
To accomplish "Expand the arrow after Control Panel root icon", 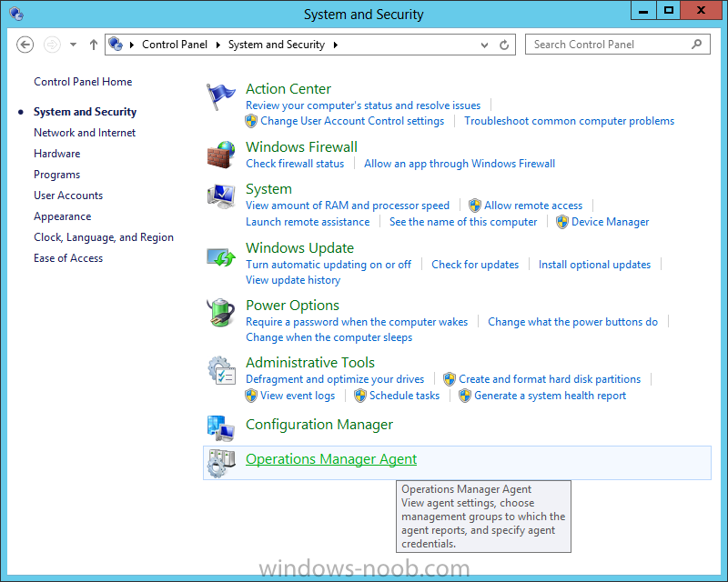I will click(x=132, y=45).
